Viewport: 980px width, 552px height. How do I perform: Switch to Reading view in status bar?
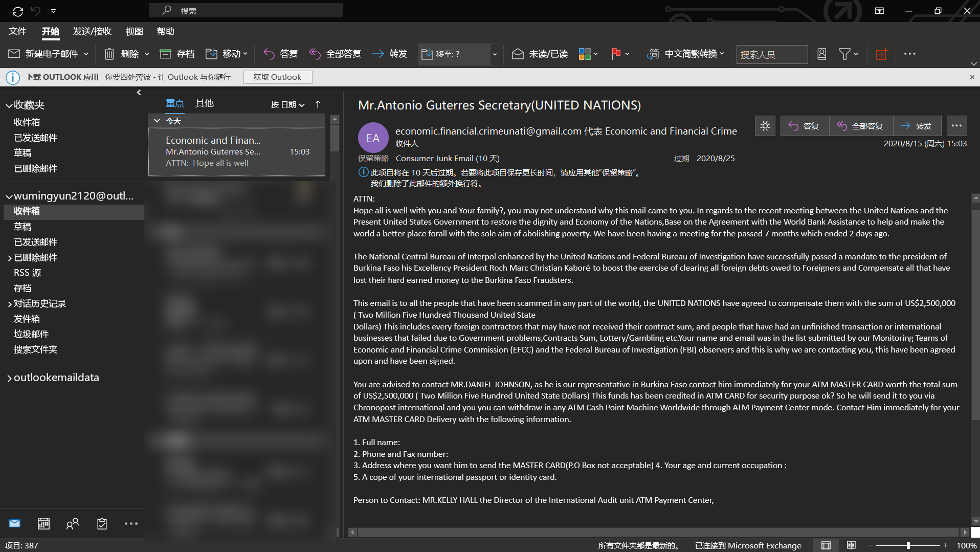pyautogui.click(x=851, y=545)
